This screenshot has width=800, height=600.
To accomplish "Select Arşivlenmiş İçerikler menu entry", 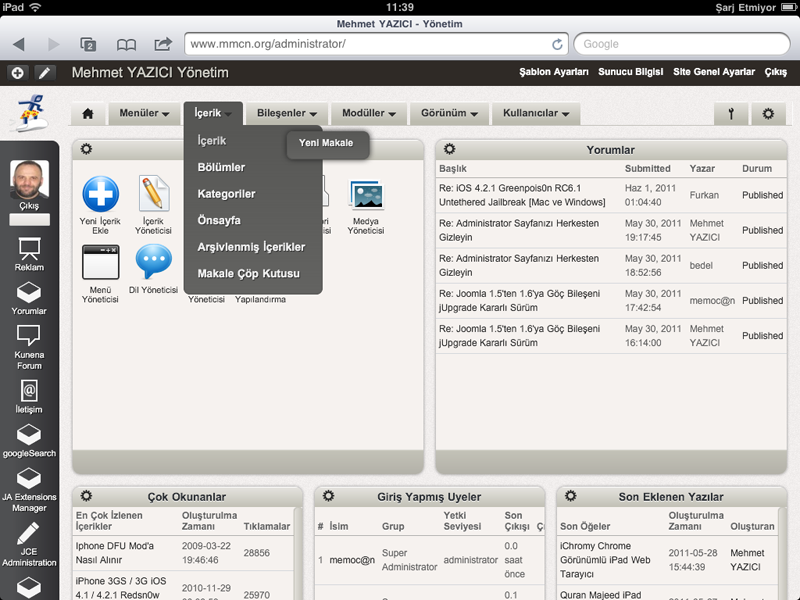I will tap(251, 247).
